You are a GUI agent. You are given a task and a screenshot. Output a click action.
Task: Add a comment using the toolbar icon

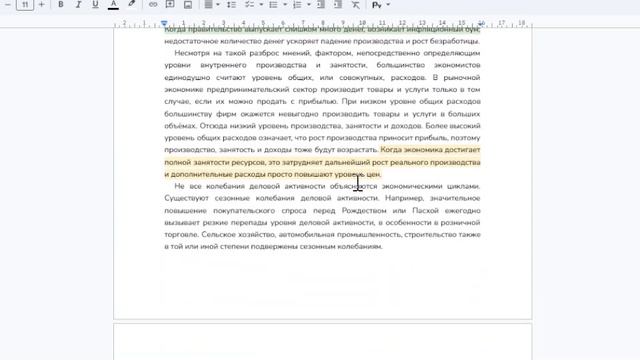170,4
